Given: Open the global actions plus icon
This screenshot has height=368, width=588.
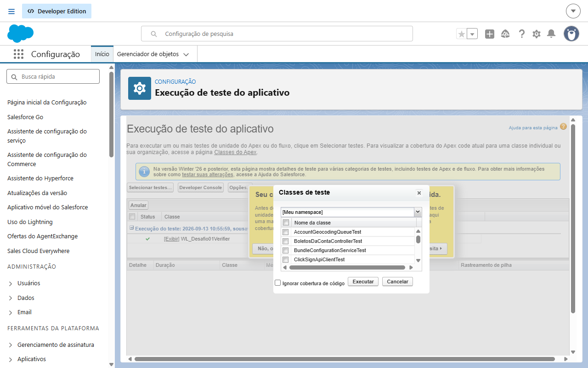Looking at the screenshot, I should coord(490,34).
